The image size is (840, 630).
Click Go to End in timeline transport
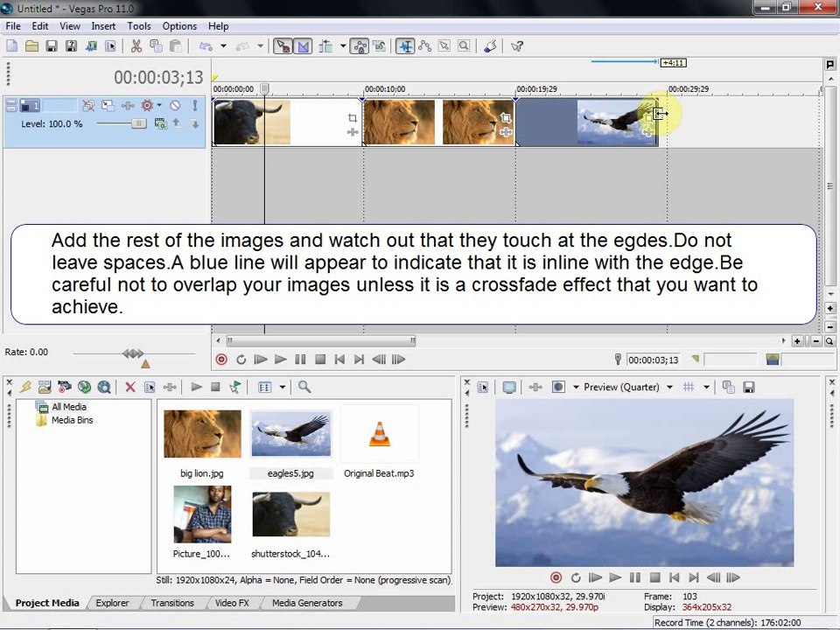(360, 360)
